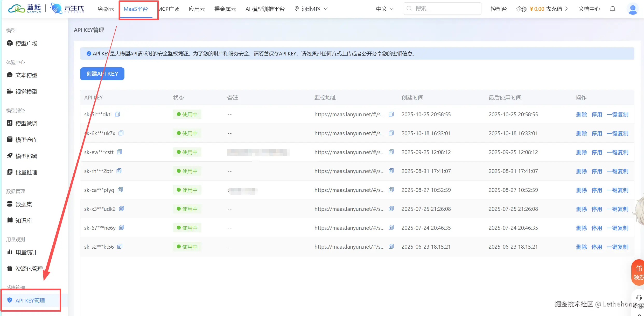This screenshot has height=316, width=644.
Task: Copy the sk-5l***dkti API key
Action: coord(117,114)
